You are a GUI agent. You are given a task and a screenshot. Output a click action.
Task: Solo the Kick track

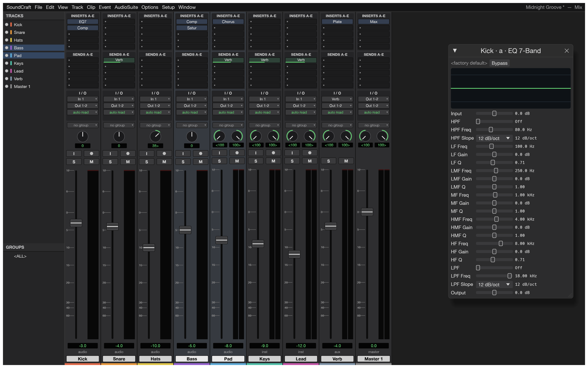click(x=74, y=162)
